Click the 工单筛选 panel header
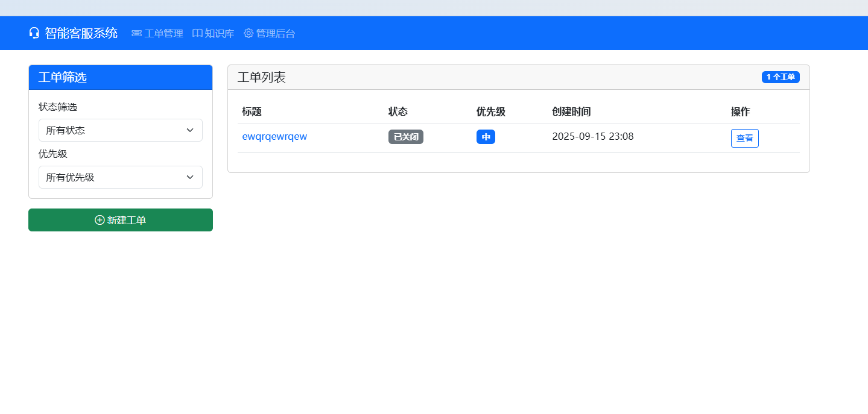This screenshot has width=868, height=414. 62,77
